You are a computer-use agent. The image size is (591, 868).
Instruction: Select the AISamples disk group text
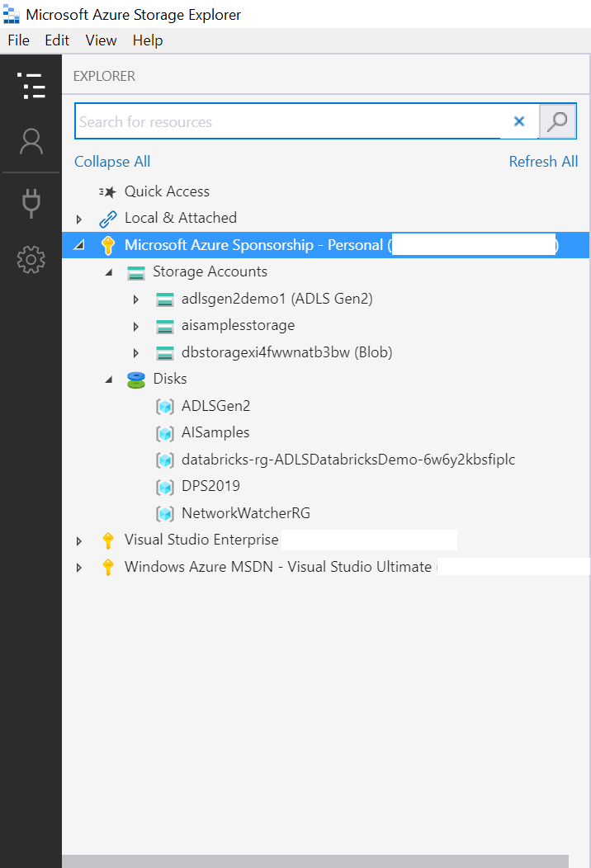[215, 432]
